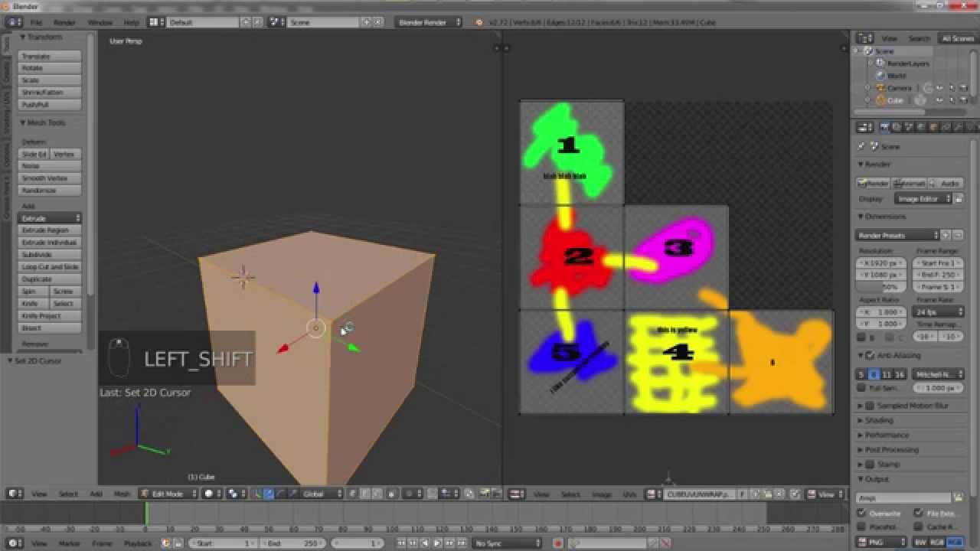Enable the Cache Result checkbox
The height and width of the screenshot is (551, 980).
click(919, 527)
